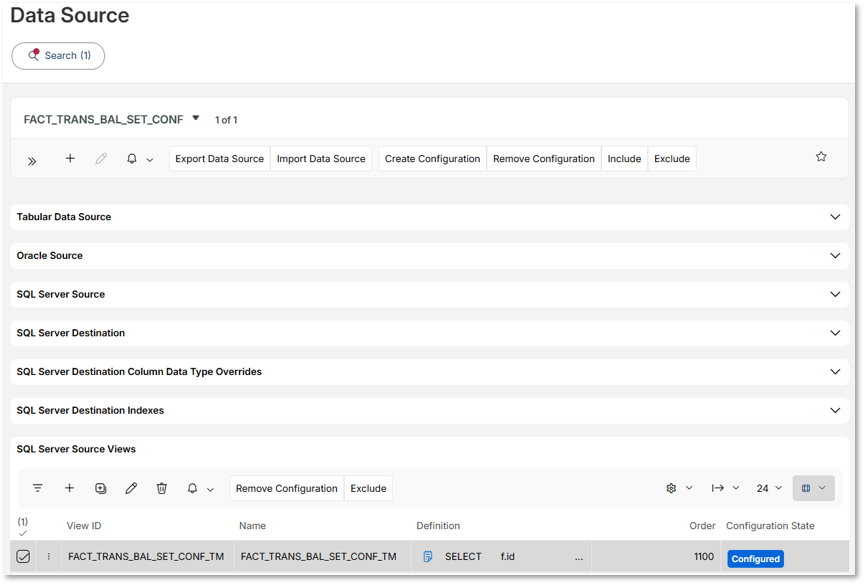Open dropdown arrow beside views bell icon
The width and height of the screenshot is (864, 584).
coord(210,490)
